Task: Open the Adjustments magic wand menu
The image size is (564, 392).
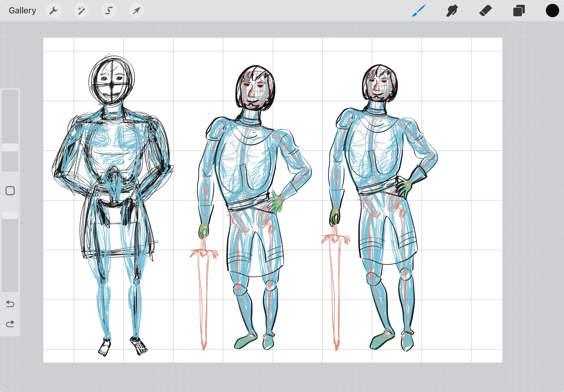Action: click(x=81, y=11)
